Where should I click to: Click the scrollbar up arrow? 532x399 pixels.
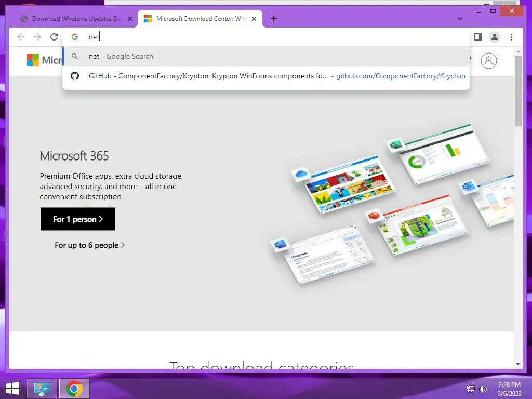pos(518,51)
